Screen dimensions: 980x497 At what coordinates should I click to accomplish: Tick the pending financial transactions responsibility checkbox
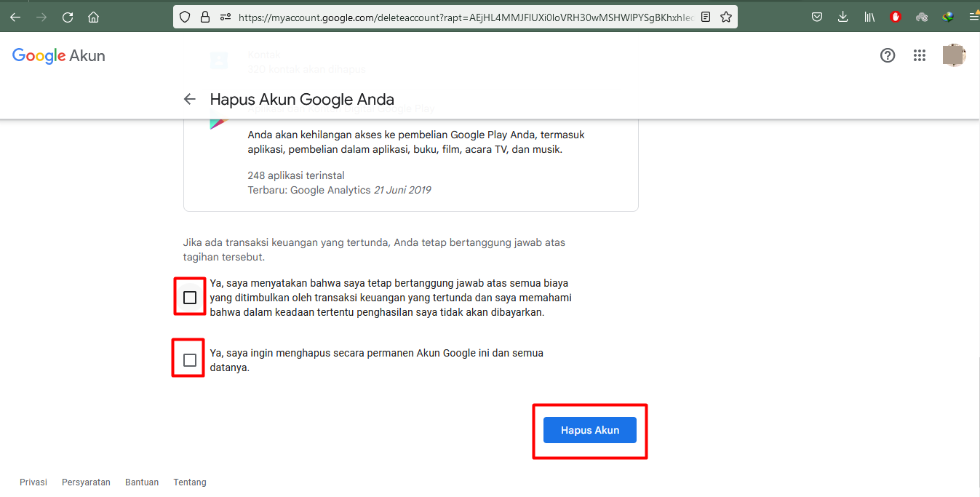(190, 298)
